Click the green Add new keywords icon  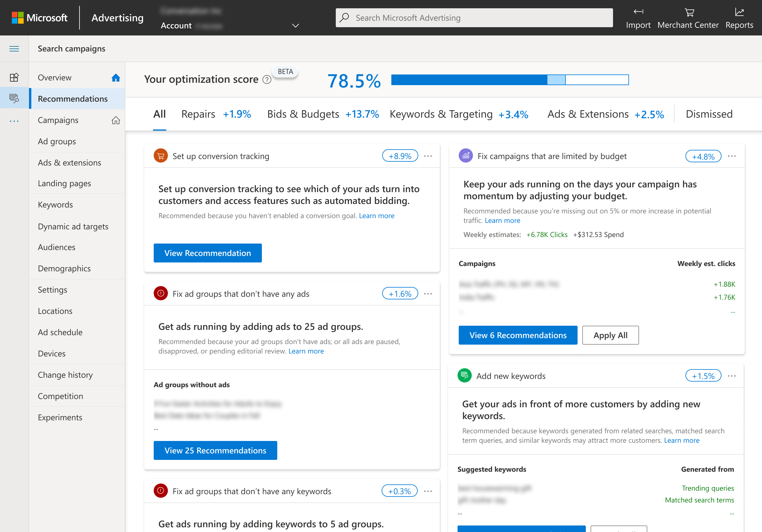[x=465, y=375]
